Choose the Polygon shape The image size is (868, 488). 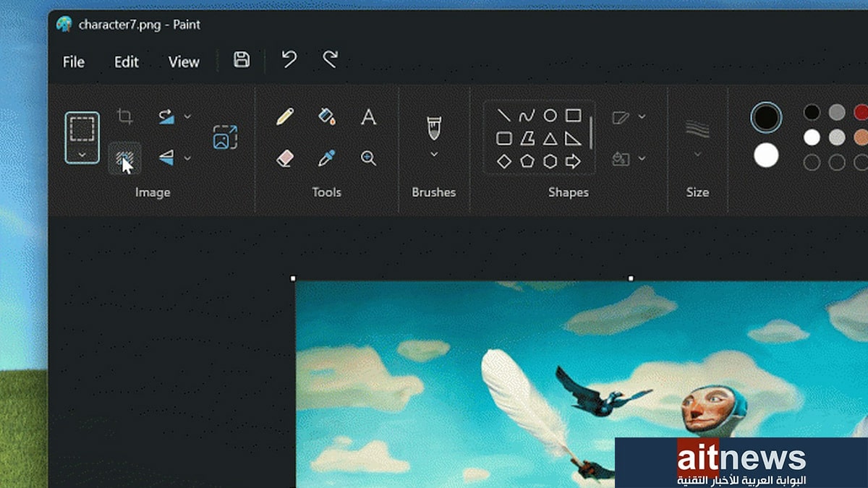pyautogui.click(x=527, y=138)
